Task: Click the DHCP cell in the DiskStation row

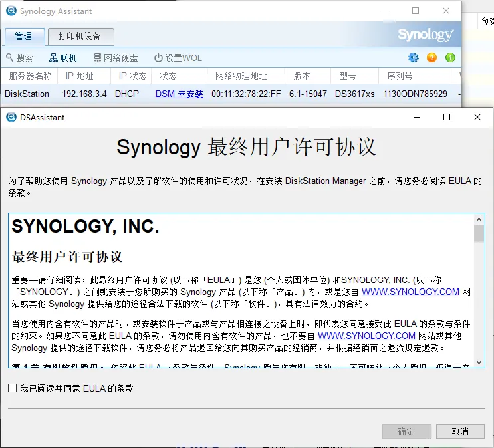Action: (x=126, y=94)
